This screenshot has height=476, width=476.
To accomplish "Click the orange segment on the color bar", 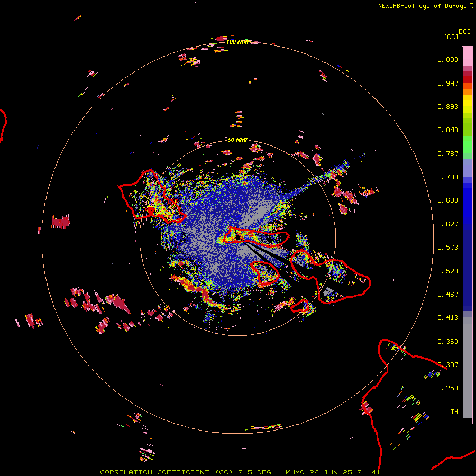I will [x=467, y=91].
